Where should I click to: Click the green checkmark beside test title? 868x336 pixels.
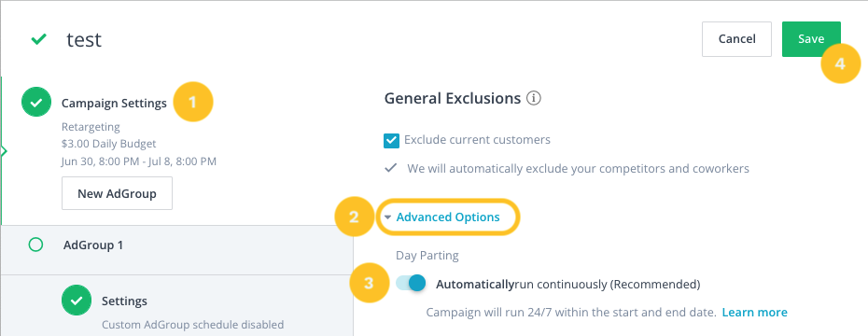(38, 39)
